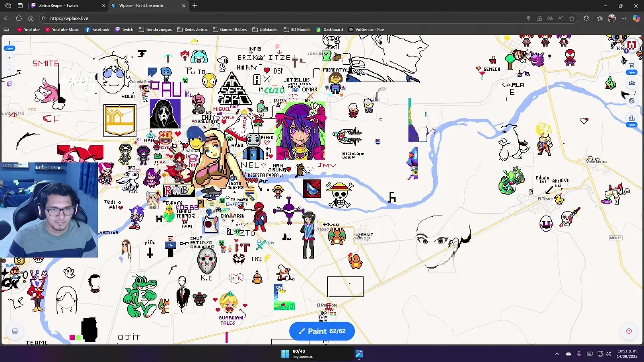Open the Edge profile picture
The height and width of the screenshot is (362, 644).
(612, 18)
